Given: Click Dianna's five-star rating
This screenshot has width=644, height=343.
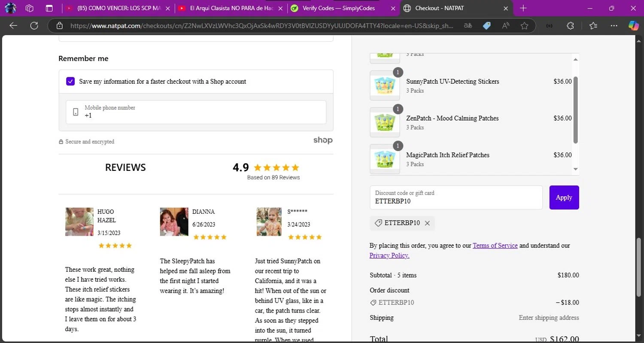Looking at the screenshot, I should click(210, 237).
